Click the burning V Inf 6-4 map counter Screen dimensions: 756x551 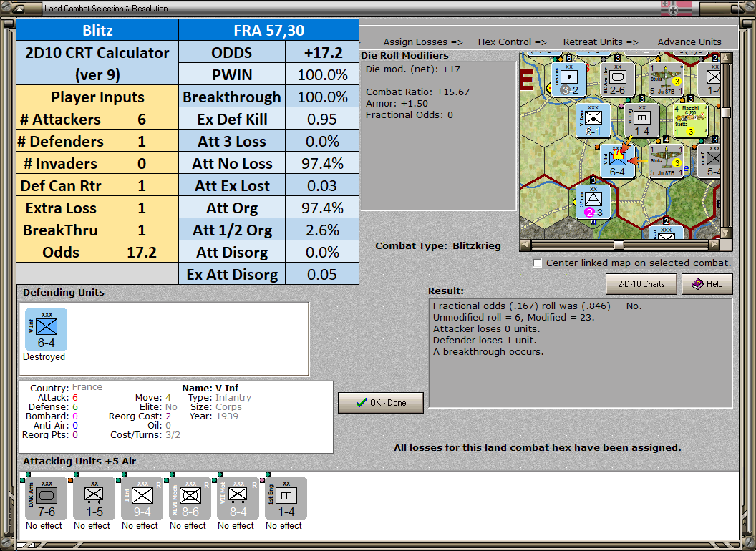[x=617, y=162]
